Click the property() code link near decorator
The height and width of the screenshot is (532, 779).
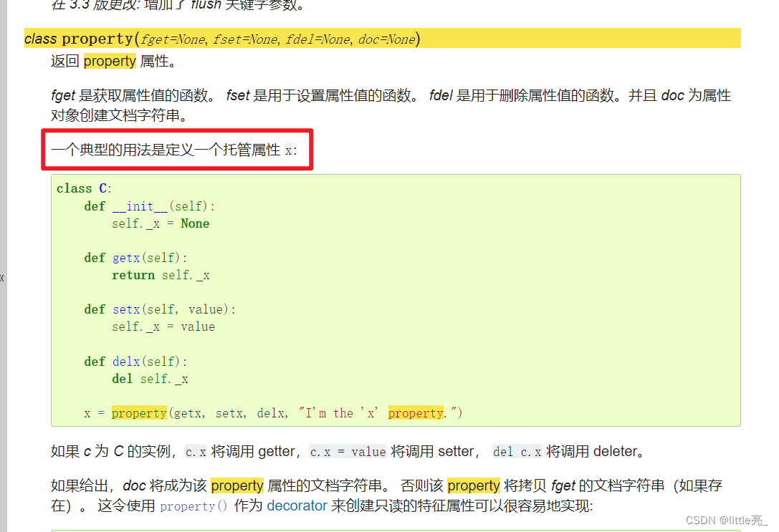193,506
